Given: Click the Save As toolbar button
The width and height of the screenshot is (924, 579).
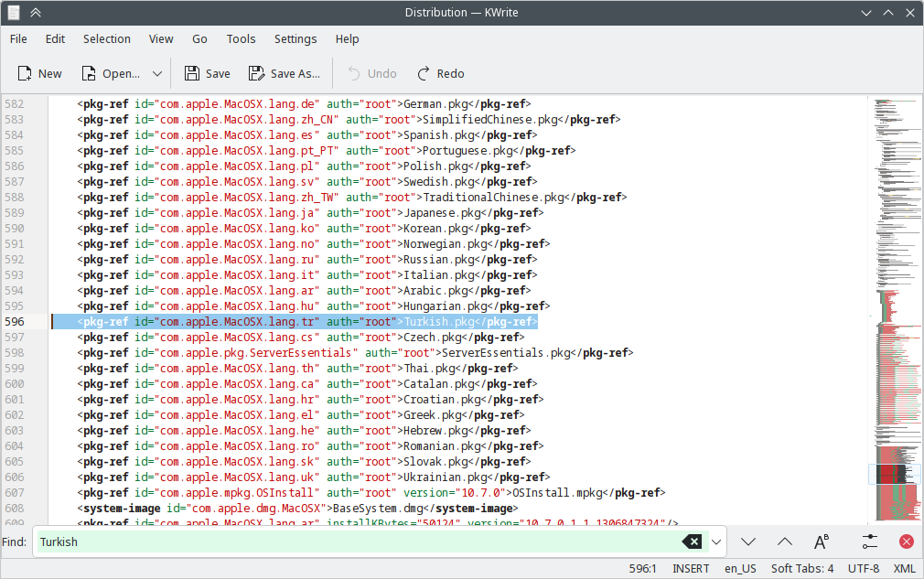Looking at the screenshot, I should click(285, 73).
